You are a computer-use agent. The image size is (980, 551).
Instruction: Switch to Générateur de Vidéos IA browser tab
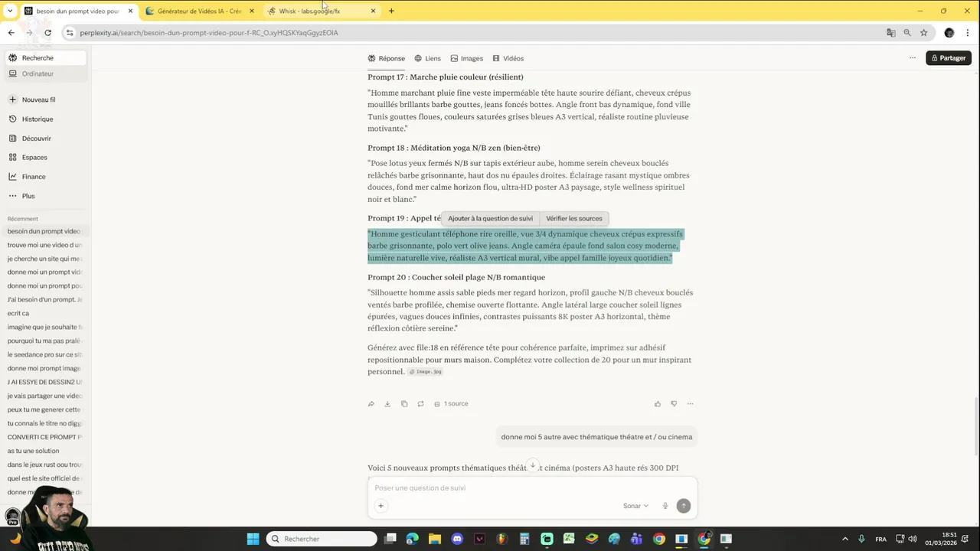click(x=199, y=11)
